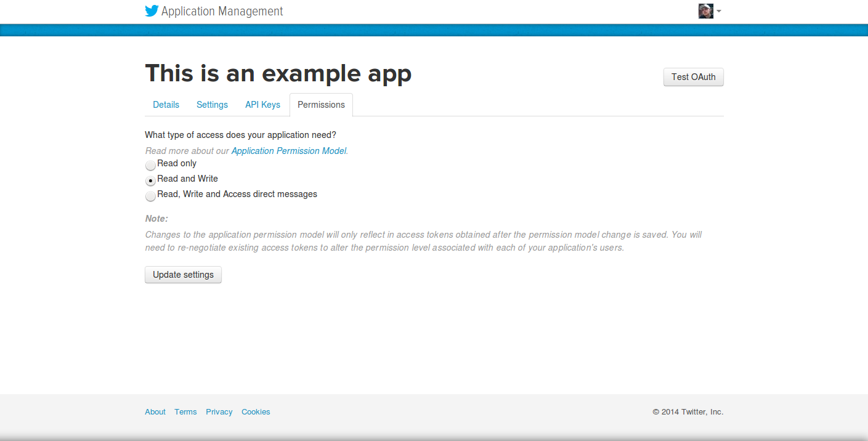Open the Application Management home link
Screen dimensions: 868x441
click(222, 11)
